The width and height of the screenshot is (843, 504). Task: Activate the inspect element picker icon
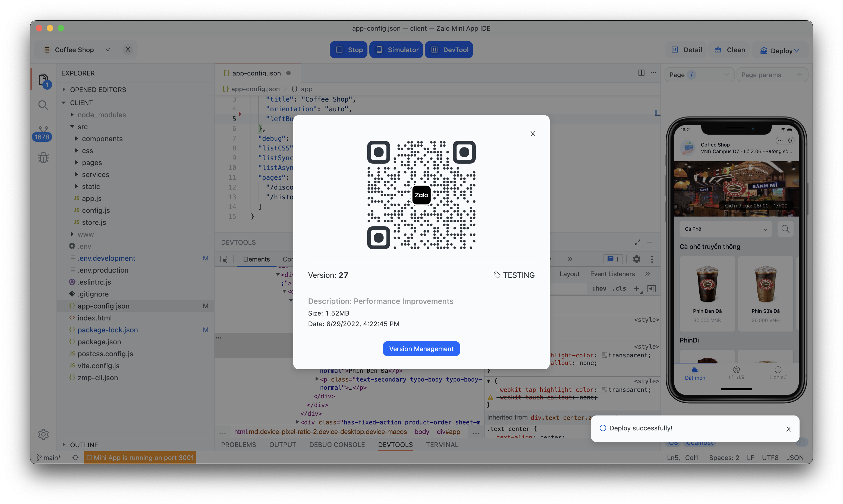tap(224, 259)
